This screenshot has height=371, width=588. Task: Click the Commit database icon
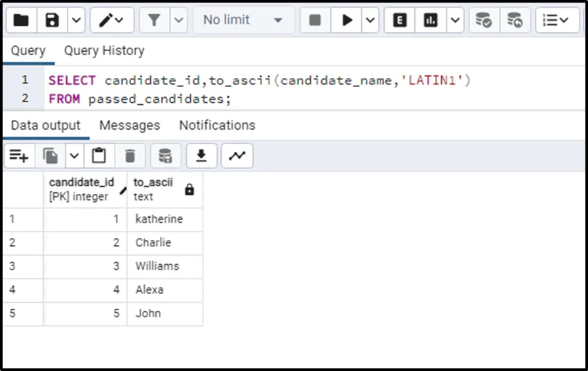click(484, 20)
